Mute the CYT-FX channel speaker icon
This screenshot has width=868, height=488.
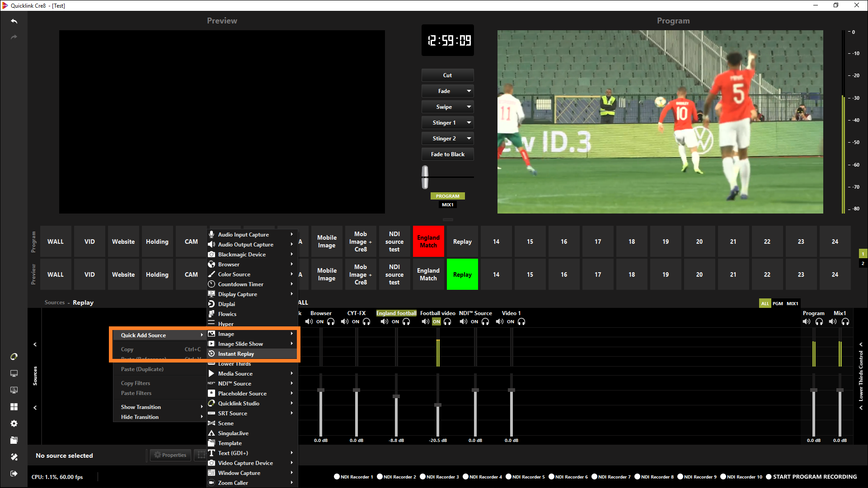pos(344,322)
